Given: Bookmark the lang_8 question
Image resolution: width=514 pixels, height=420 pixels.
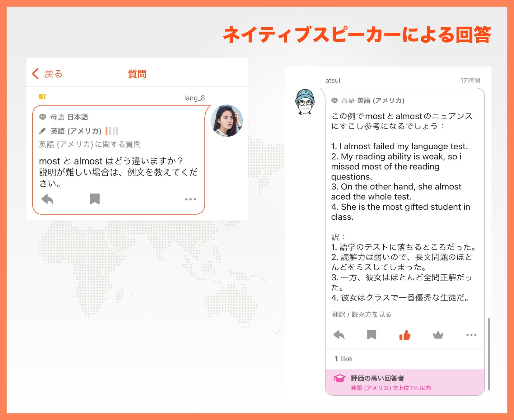Looking at the screenshot, I should coord(95,199).
